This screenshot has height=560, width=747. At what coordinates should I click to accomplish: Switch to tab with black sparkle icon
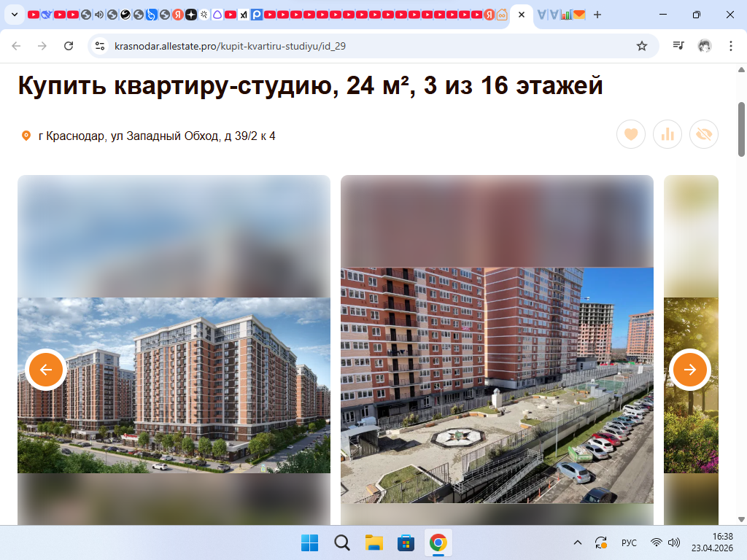[191, 15]
